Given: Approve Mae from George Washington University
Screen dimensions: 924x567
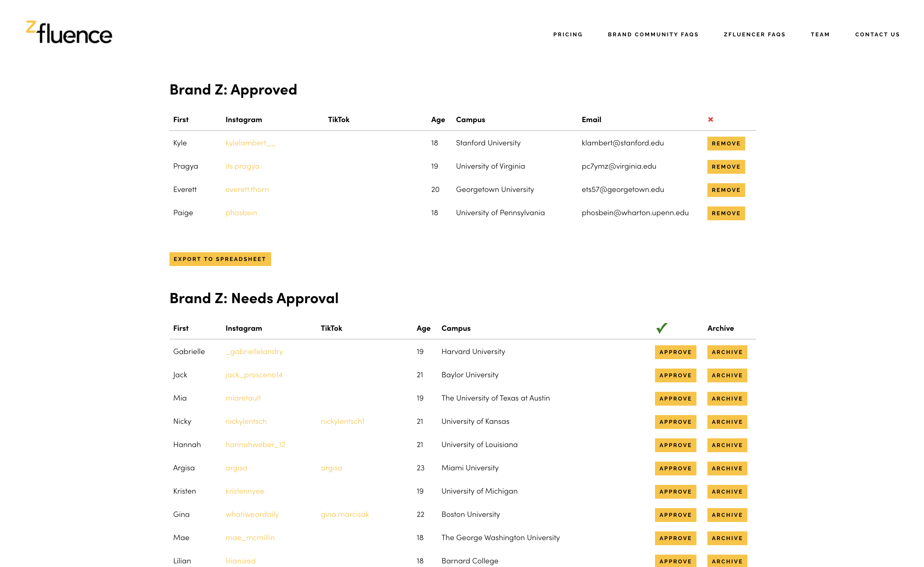Looking at the screenshot, I should point(675,538).
